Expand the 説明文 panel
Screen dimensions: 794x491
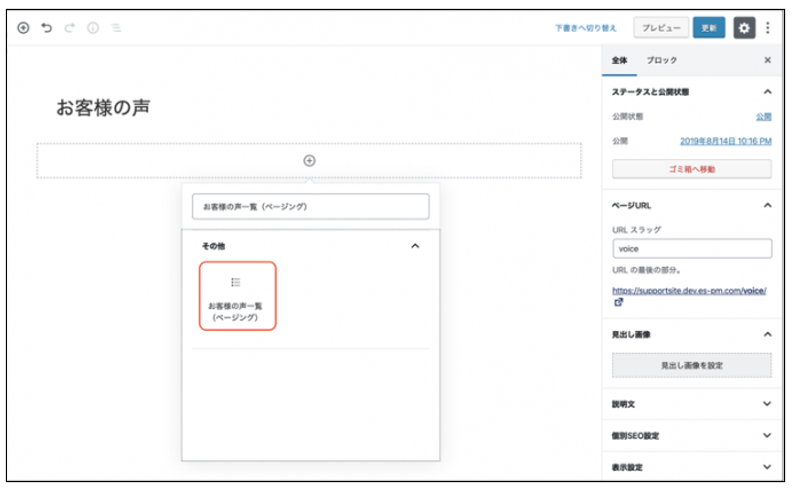pos(767,405)
